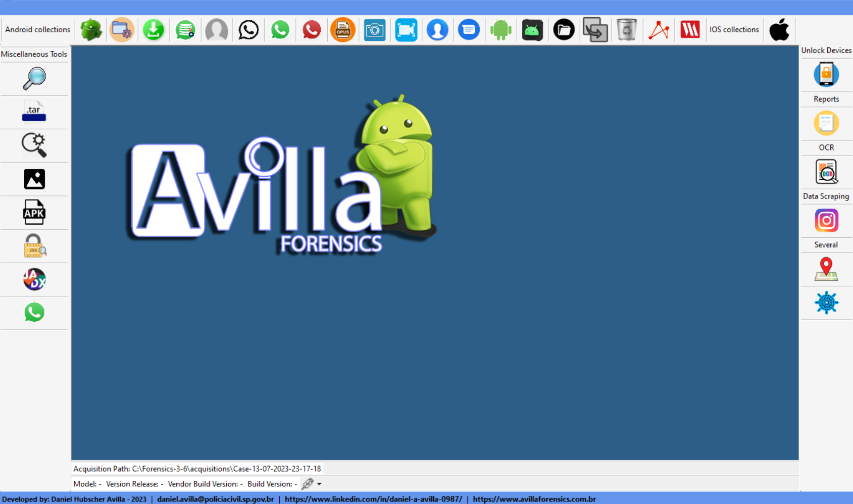This screenshot has width=853, height=504.
Task: Open the OCR scan icon
Action: (x=826, y=172)
